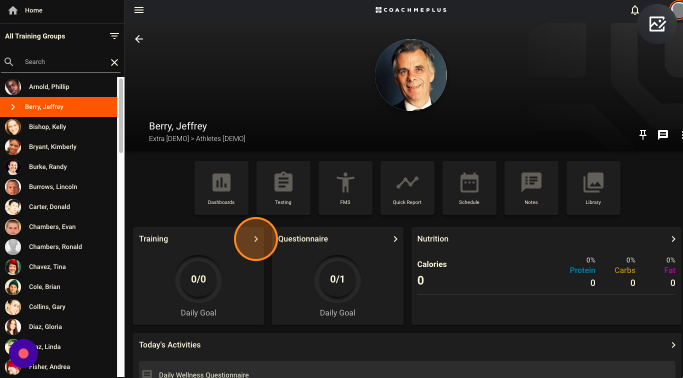Image resolution: width=683 pixels, height=378 pixels.
Task: Select Burke, Randy in athlete list
Action: [x=58, y=167]
